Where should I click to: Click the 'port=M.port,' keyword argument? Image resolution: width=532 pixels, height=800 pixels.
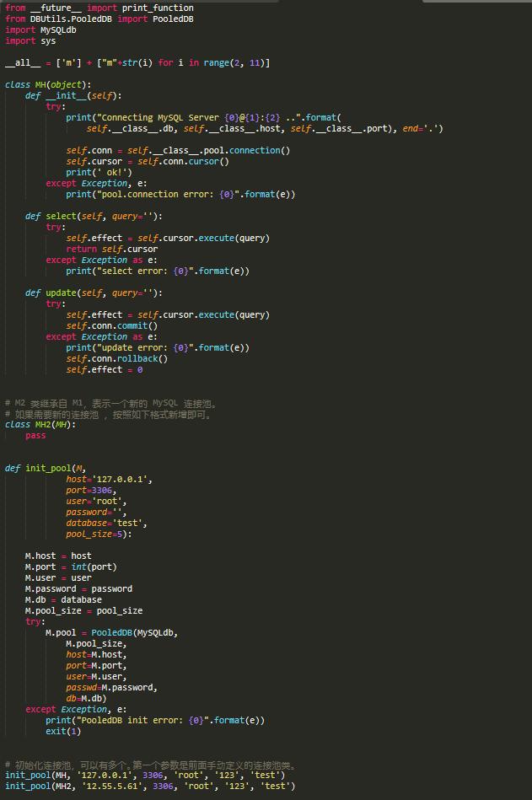96,666
